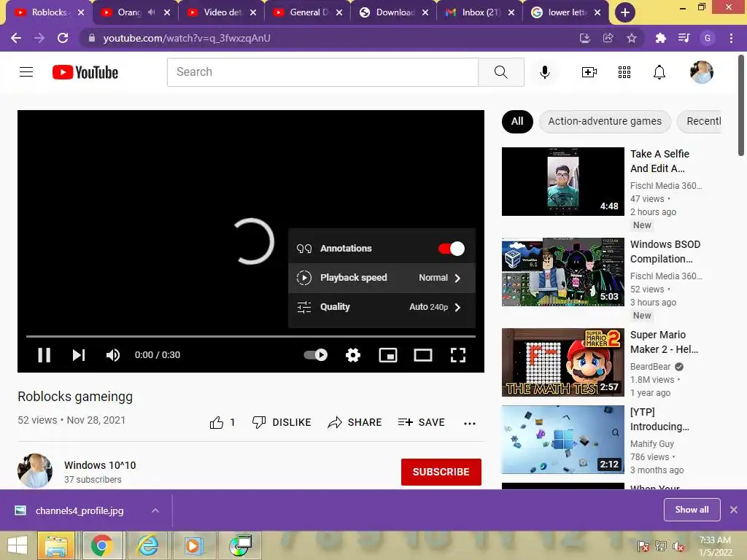Open notifications bell
The height and width of the screenshot is (560, 747).
pyautogui.click(x=659, y=72)
